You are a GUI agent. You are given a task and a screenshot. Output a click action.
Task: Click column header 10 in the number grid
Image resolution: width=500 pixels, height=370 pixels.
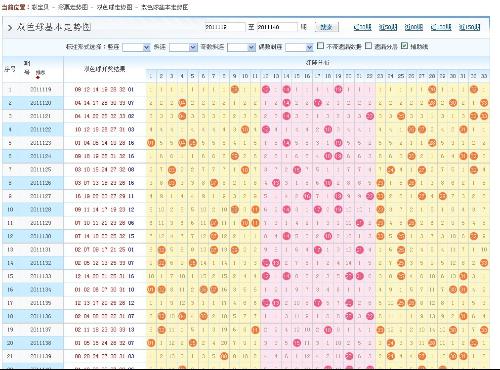pyautogui.click(x=245, y=76)
